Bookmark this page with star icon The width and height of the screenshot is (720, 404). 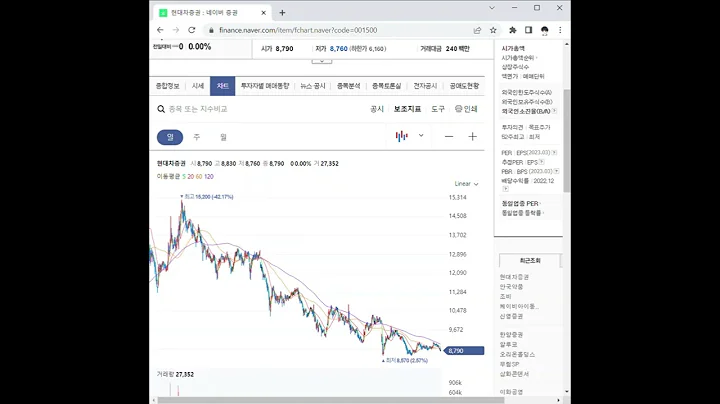tap(493, 30)
